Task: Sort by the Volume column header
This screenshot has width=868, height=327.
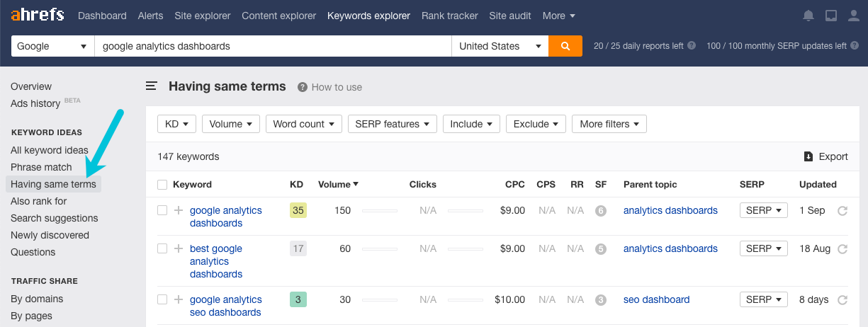Action: [338, 184]
